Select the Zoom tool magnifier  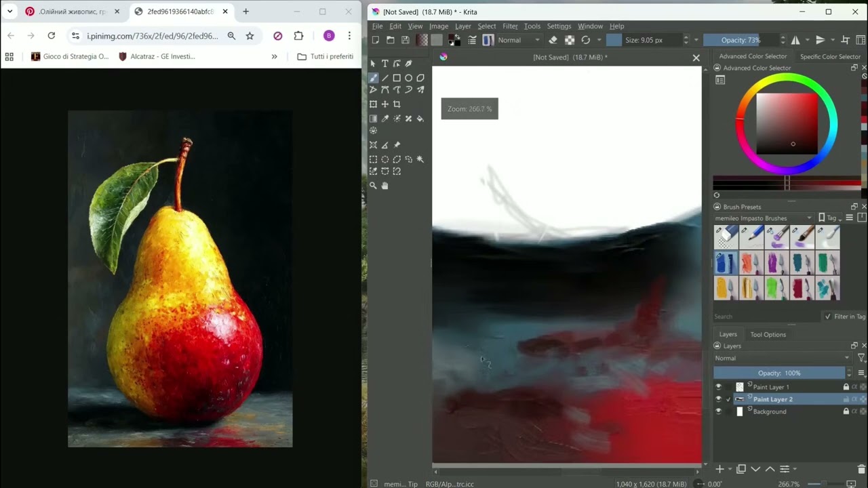click(374, 186)
